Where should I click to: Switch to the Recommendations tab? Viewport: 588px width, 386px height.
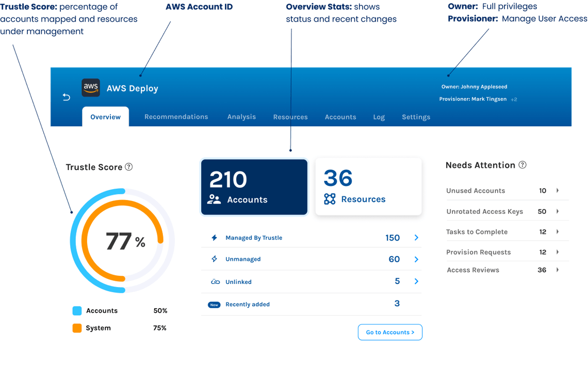[x=176, y=116]
